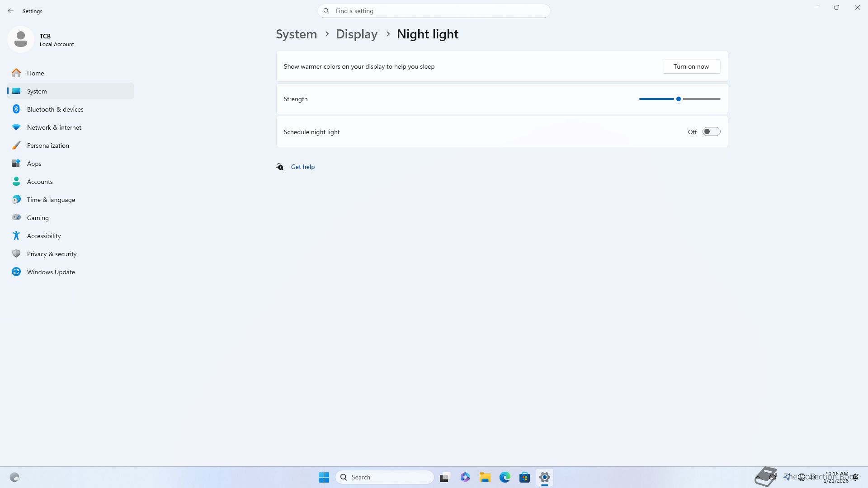Open Microsoft Edge from the taskbar
This screenshot has width=868, height=488.
pos(505,477)
